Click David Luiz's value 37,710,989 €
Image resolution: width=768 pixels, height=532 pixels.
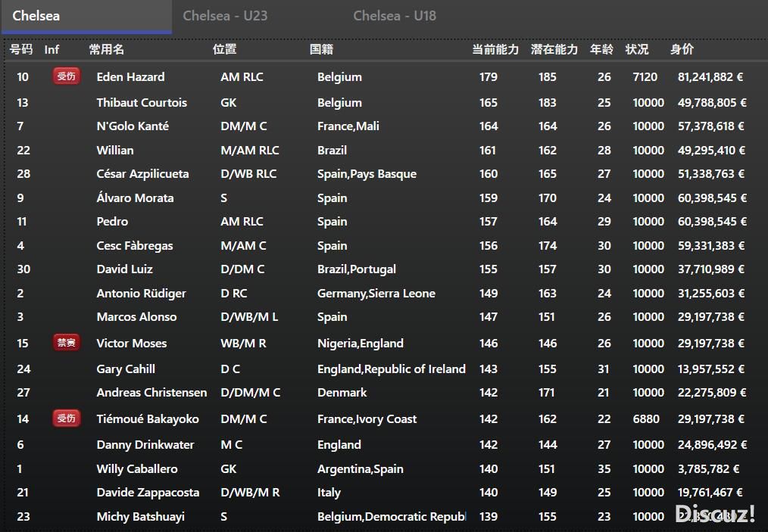(711, 269)
